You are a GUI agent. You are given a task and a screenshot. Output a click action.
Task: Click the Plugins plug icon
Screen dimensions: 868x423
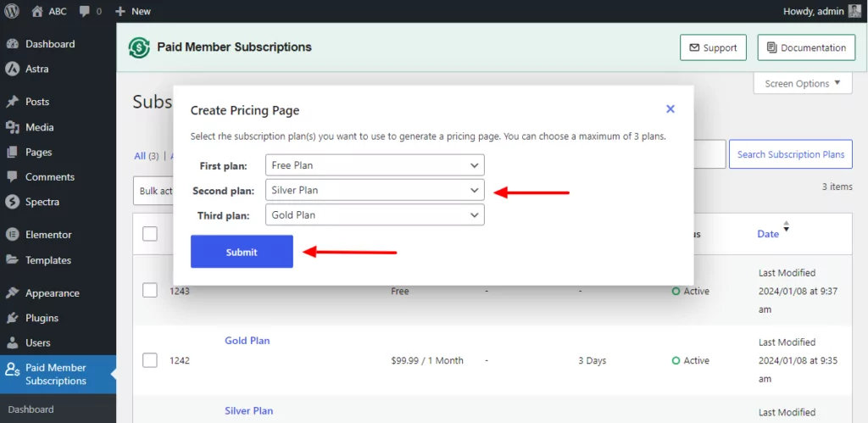click(x=12, y=318)
